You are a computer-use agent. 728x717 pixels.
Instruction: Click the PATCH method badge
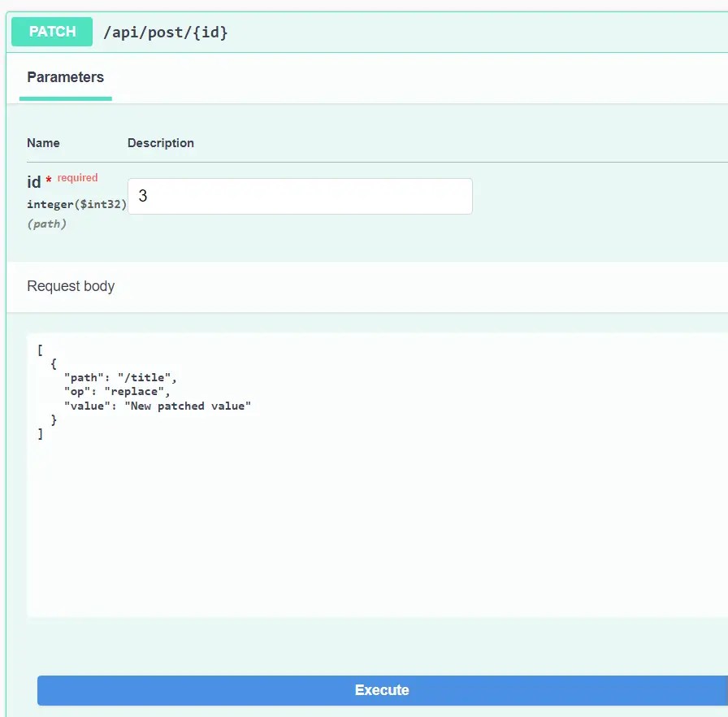coord(51,32)
